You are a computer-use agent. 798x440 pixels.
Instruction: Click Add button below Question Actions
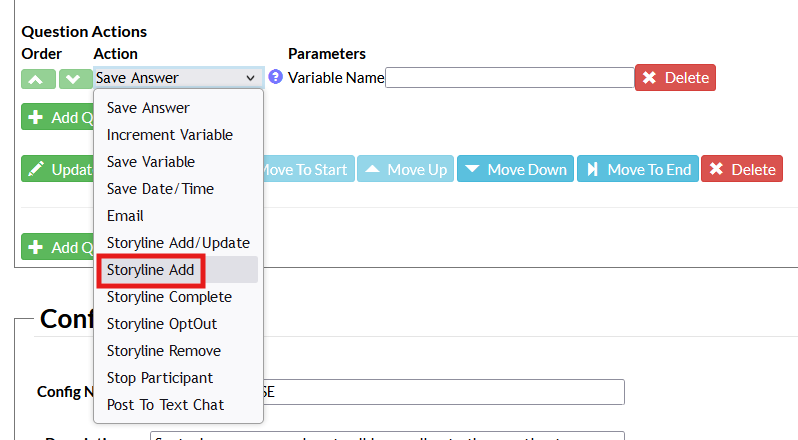[58, 117]
